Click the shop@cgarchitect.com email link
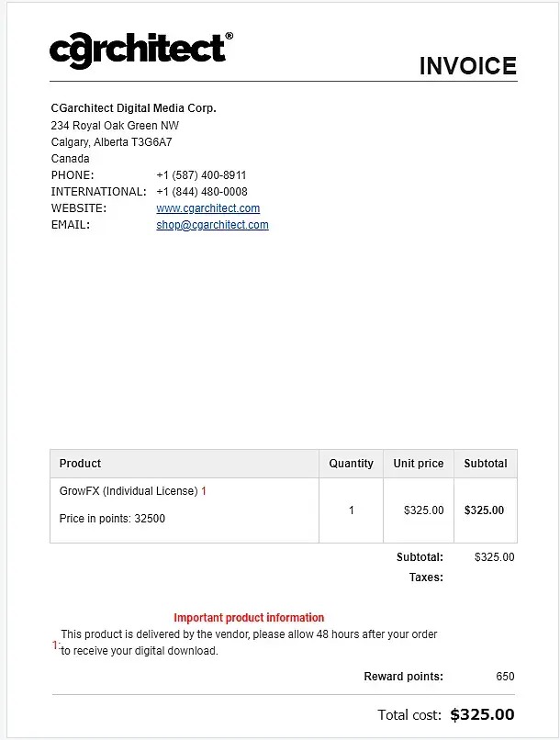This screenshot has height=740, width=560. pos(212,225)
